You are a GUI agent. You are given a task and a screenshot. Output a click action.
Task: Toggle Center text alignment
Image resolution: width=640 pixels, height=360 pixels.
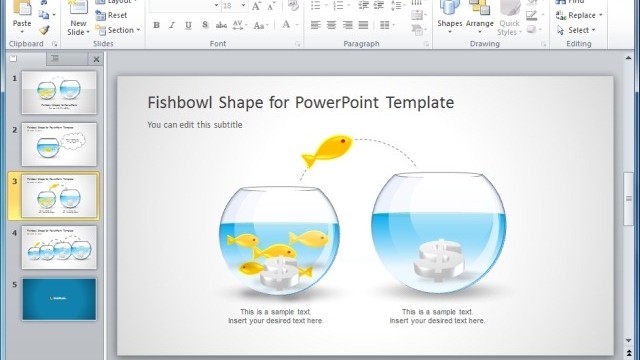(x=331, y=25)
